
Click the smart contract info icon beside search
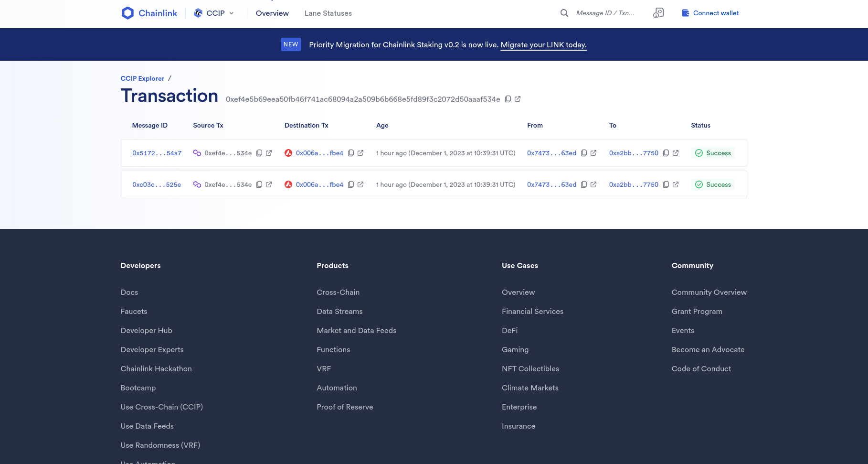tap(658, 13)
